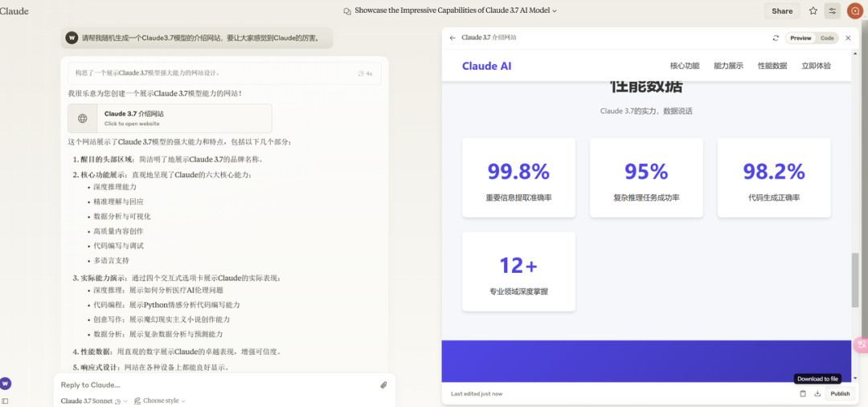868x407 pixels.
Task: Click list item 数据分析与可视化
Action: pyautogui.click(x=122, y=216)
